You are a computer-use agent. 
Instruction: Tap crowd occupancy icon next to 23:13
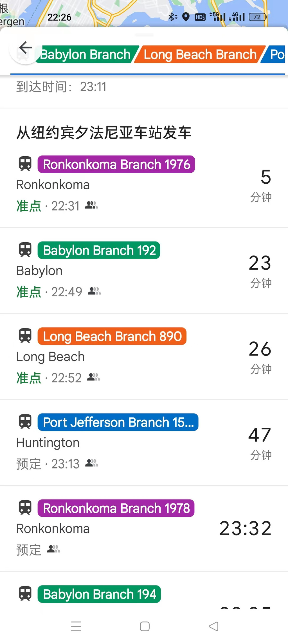pyautogui.click(x=92, y=463)
